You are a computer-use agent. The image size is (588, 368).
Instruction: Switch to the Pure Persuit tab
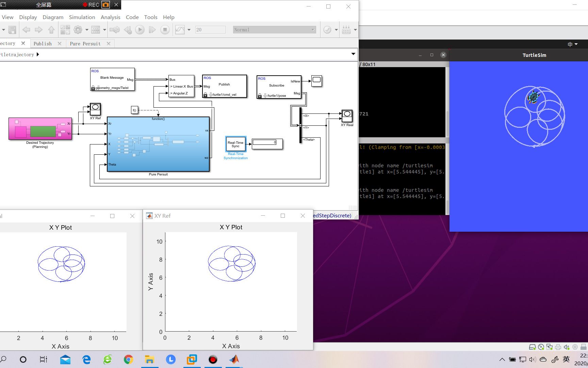pyautogui.click(x=85, y=44)
